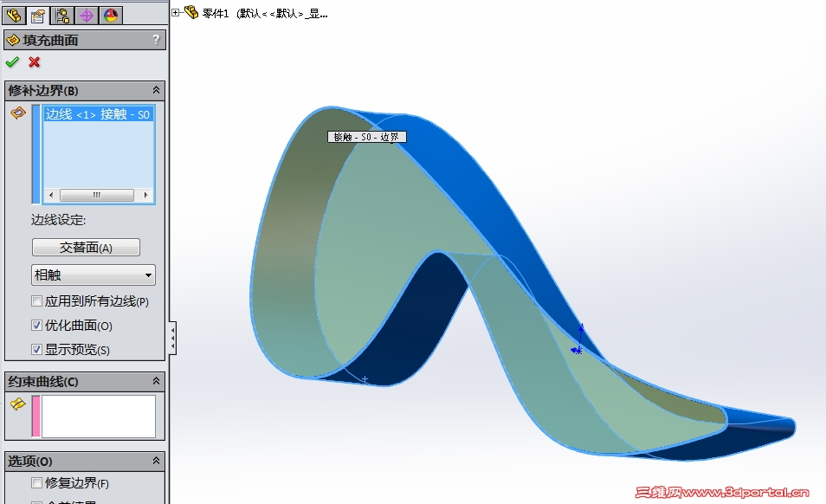Collapse the 修补边界(B) section
The height and width of the screenshot is (504, 826).
[156, 90]
